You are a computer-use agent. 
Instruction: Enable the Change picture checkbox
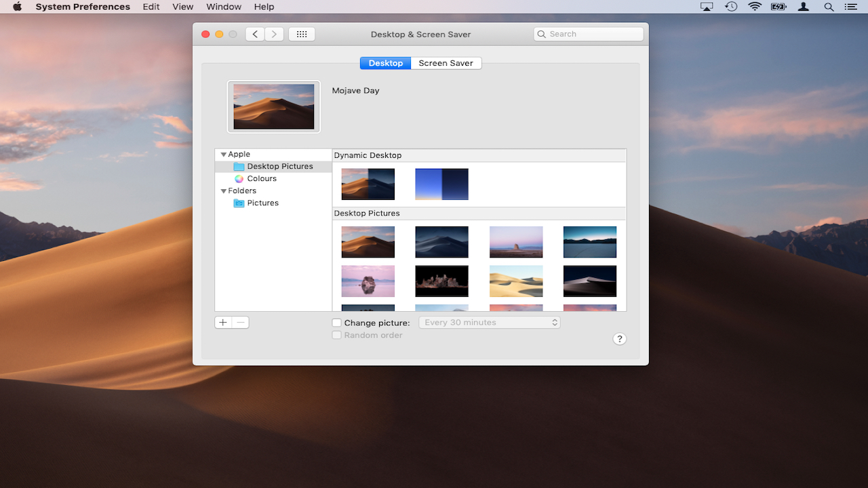[x=336, y=323]
